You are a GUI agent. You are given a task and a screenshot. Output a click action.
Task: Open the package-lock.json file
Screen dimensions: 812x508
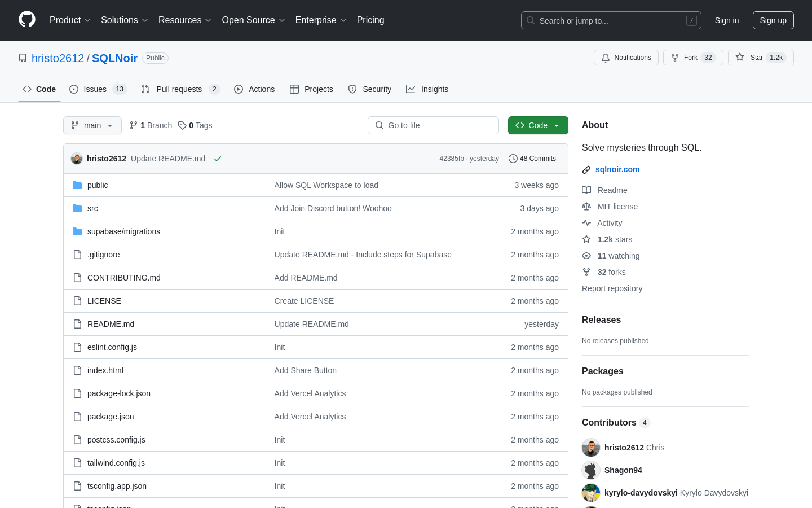119,393
